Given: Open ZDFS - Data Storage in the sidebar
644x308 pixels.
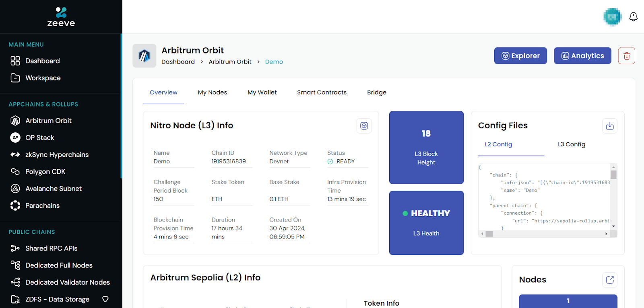Looking at the screenshot, I should 57,299.
